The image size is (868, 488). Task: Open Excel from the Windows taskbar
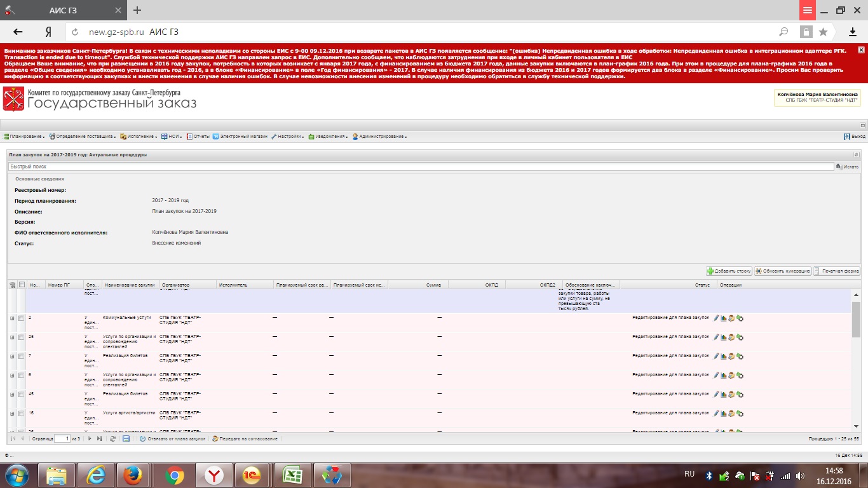pyautogui.click(x=292, y=475)
